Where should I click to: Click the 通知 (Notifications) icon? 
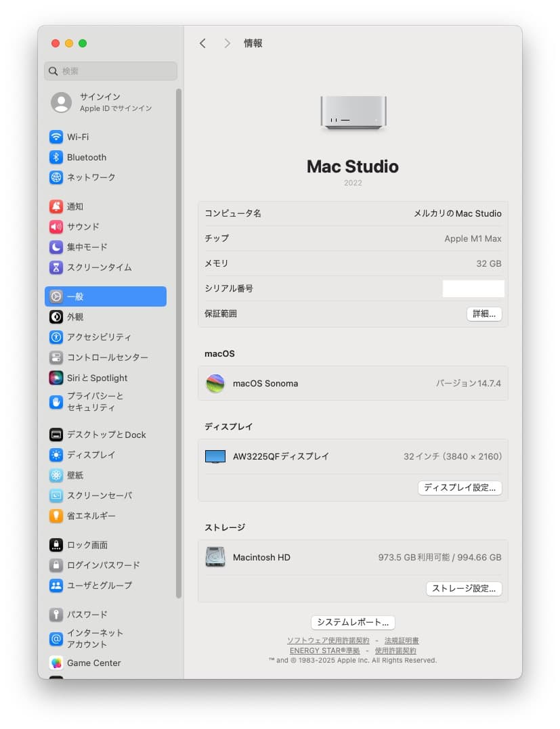(58, 206)
